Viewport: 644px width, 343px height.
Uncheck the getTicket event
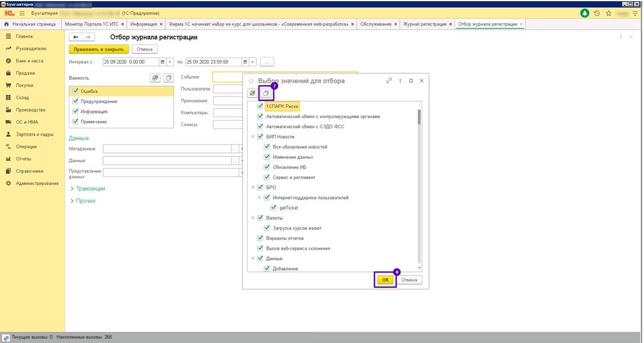[x=273, y=208]
